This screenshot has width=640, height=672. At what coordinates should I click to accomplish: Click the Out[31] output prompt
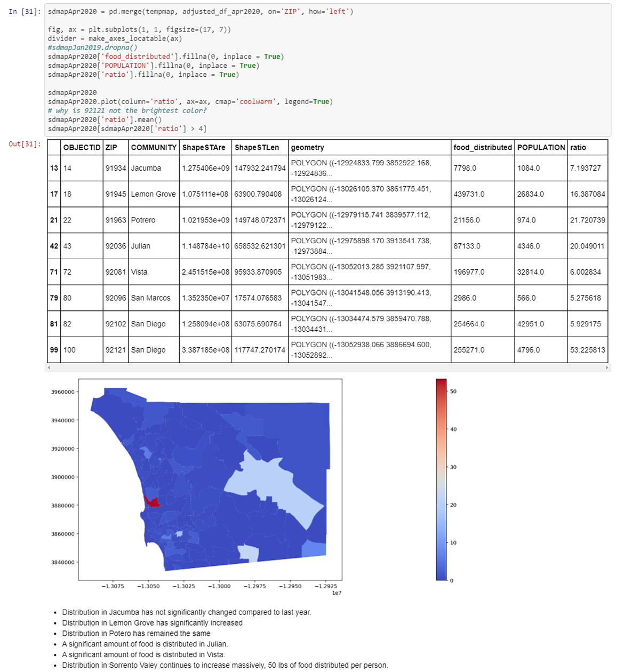pos(25,144)
